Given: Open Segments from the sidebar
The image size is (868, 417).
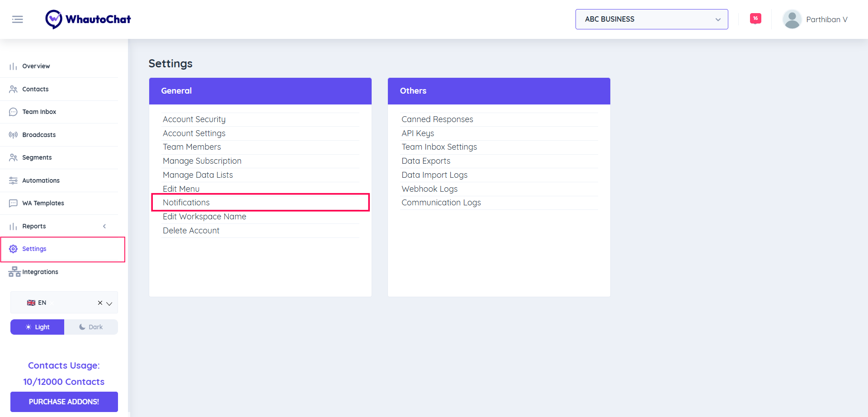Looking at the screenshot, I should pos(37,157).
